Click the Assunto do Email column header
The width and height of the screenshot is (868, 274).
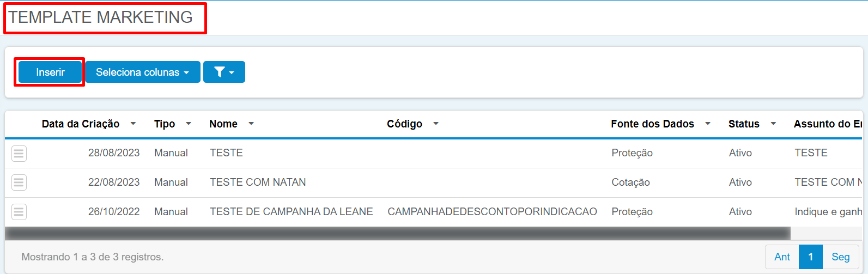pyautogui.click(x=828, y=124)
